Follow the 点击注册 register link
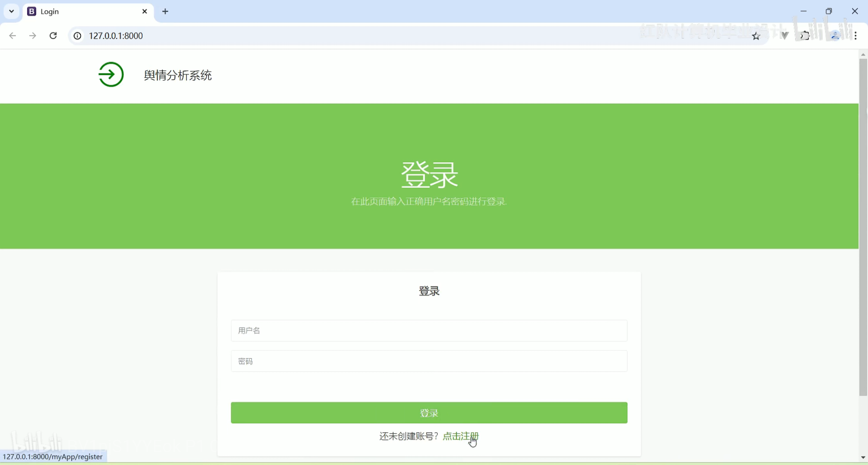 (x=460, y=436)
